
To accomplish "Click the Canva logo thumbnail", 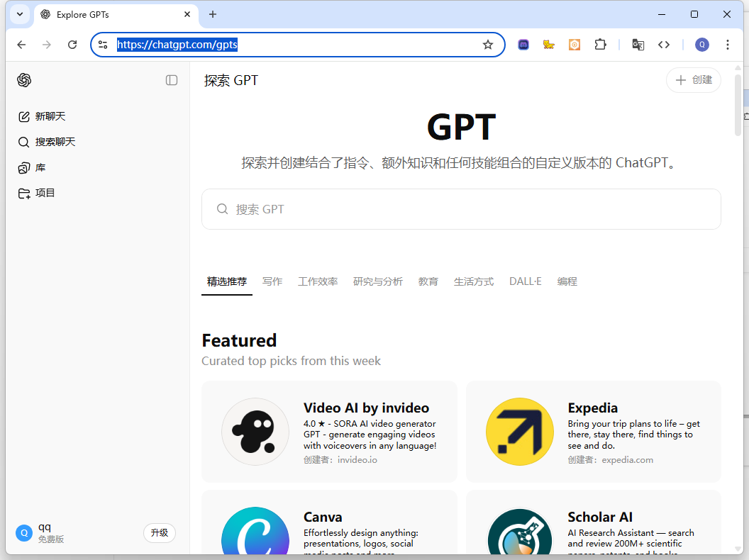I will (255, 531).
